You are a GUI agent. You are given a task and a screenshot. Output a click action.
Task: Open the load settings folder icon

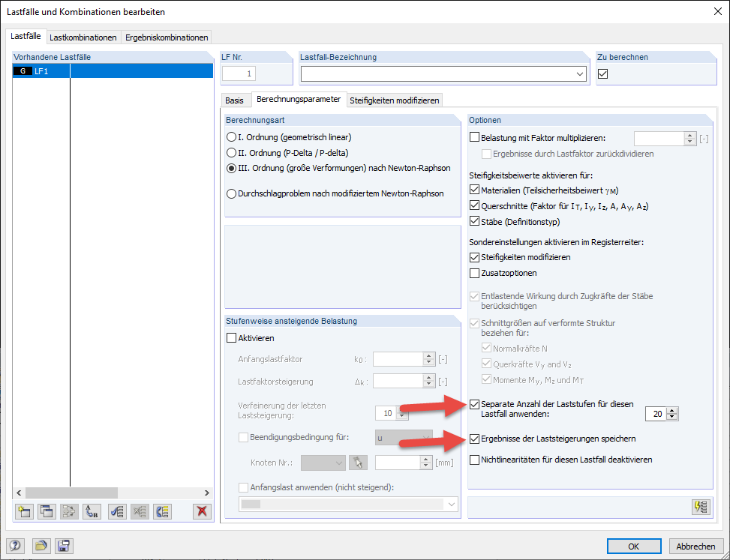[41, 546]
